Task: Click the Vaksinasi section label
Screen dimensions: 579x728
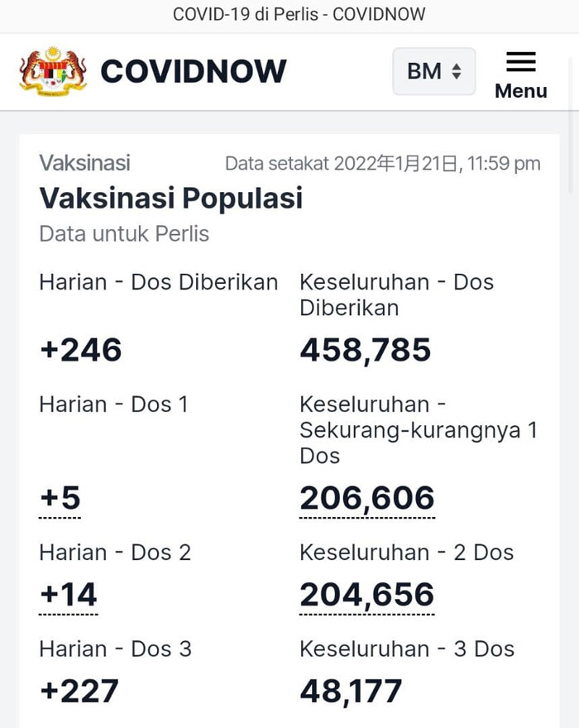Action: [x=84, y=164]
